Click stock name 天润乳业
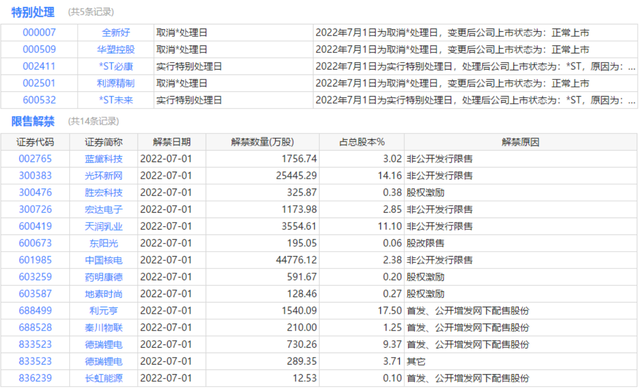640x391 pixels. click(x=104, y=227)
